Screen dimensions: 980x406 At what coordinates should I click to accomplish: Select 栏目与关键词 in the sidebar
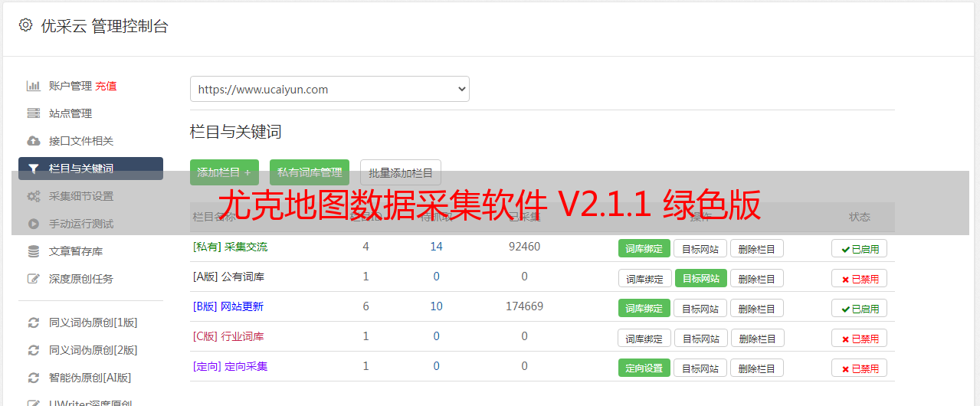90,169
